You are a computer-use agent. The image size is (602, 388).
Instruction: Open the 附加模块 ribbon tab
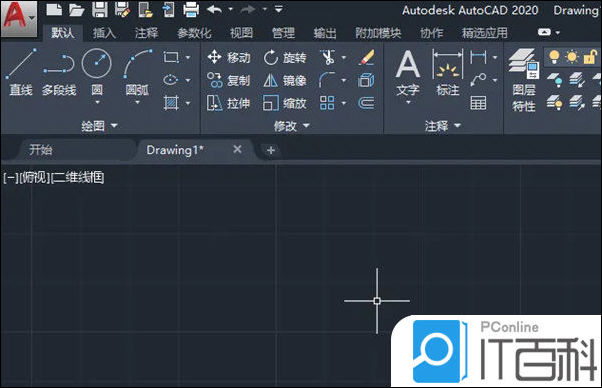click(378, 33)
